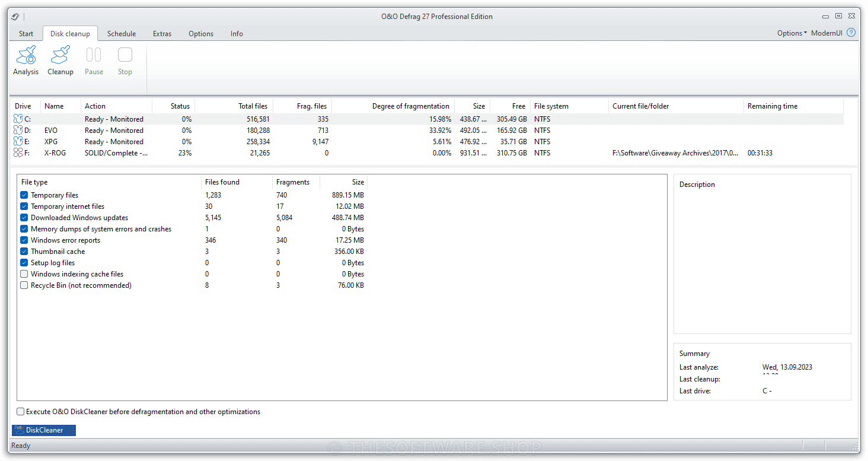
Task: Switch to ModernUI
Action: [826, 33]
